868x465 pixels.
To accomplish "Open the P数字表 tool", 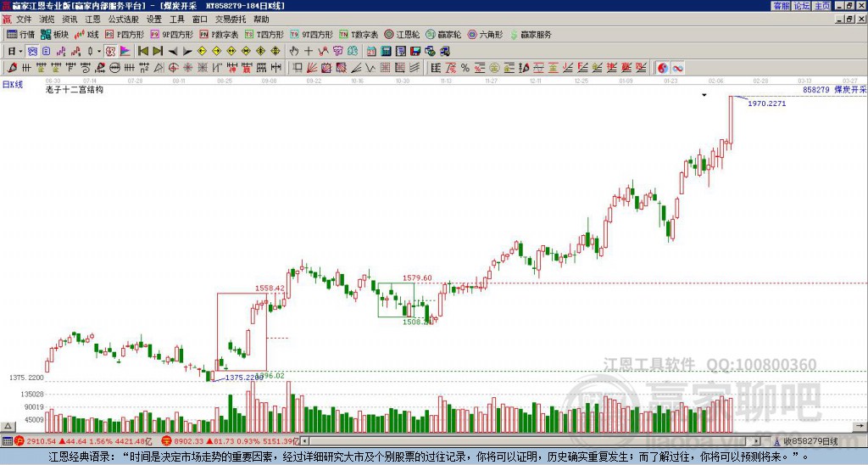I will pos(220,34).
